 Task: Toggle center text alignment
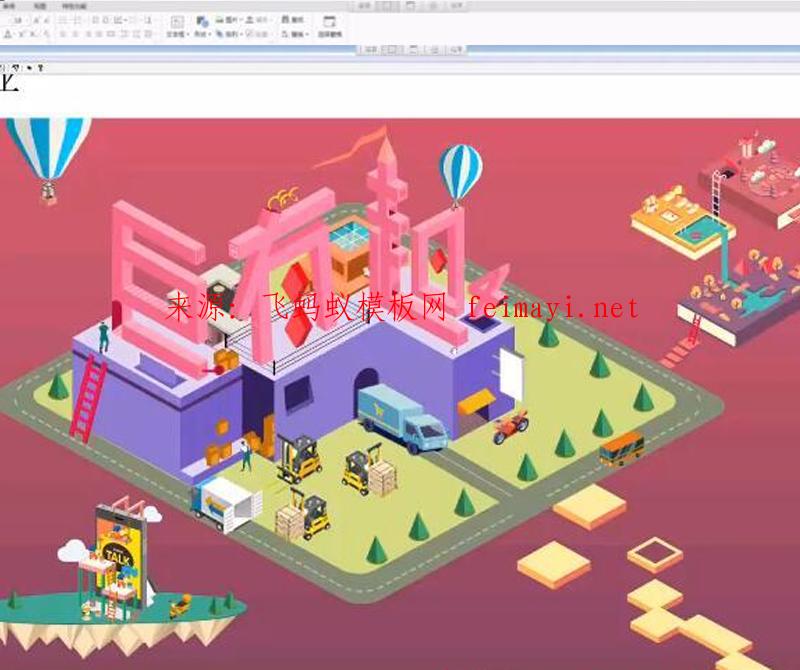click(x=75, y=33)
